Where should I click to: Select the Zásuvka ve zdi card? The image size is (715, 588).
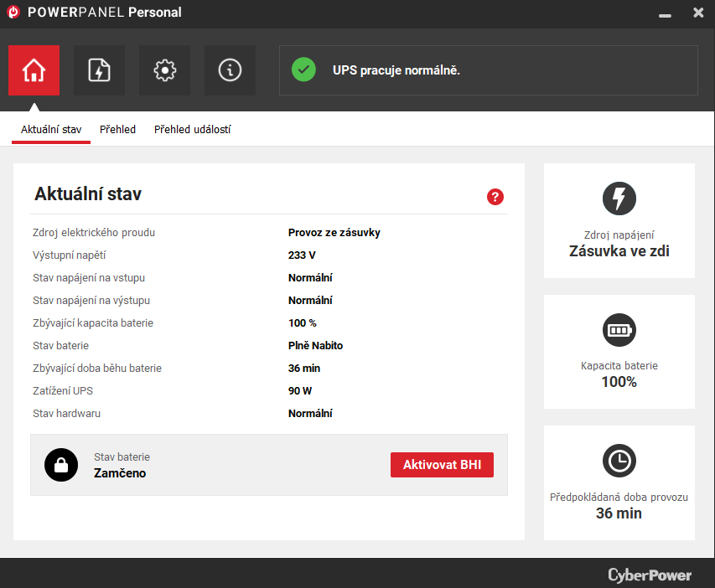pos(619,221)
